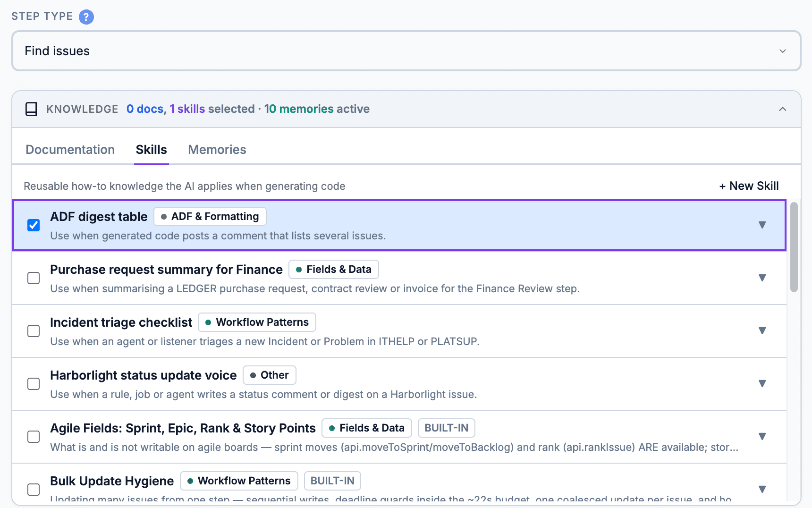Click the Knowledge book icon
The height and width of the screenshot is (508, 812).
31,109
